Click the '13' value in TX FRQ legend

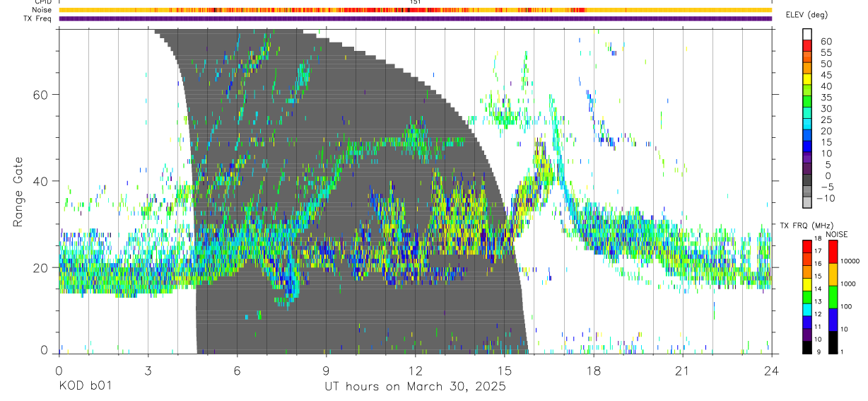point(818,302)
